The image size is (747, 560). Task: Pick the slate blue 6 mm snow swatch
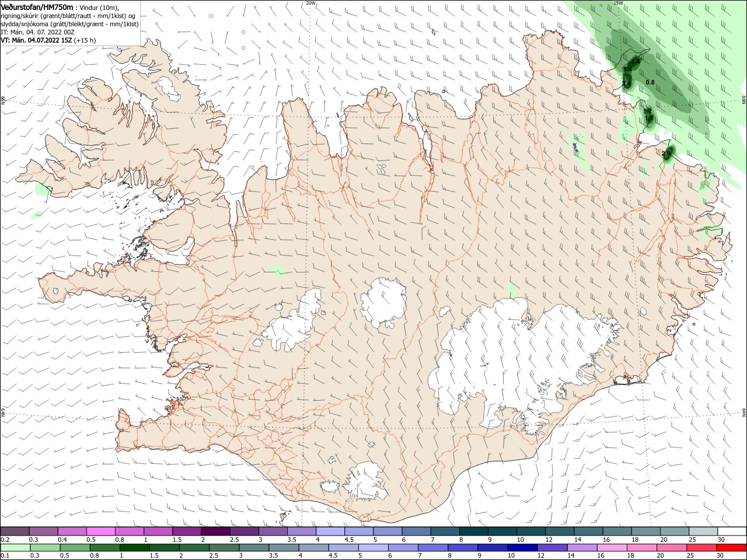416,531
